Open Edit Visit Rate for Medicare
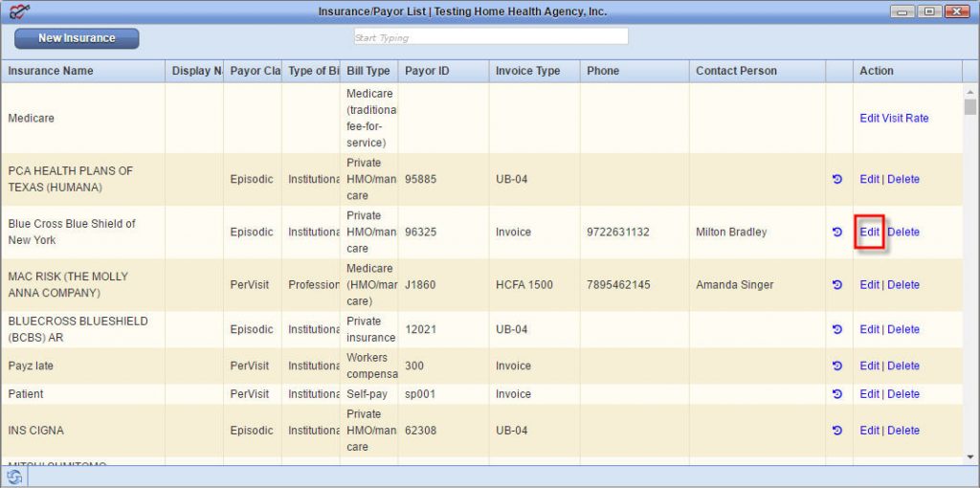This screenshot has width=980, height=488. tap(894, 119)
